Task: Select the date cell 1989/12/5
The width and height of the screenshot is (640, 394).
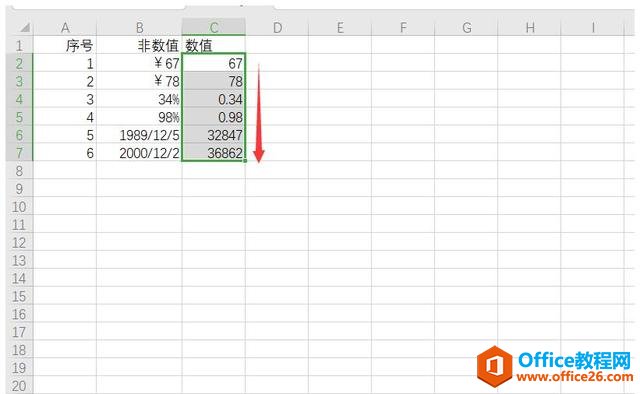Action: tap(139, 135)
